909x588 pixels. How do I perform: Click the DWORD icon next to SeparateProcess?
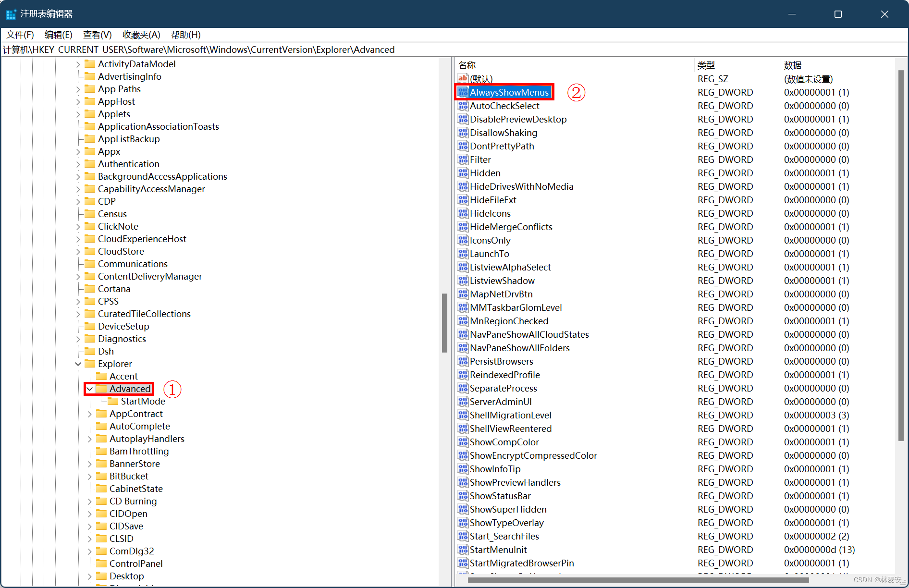click(x=463, y=388)
